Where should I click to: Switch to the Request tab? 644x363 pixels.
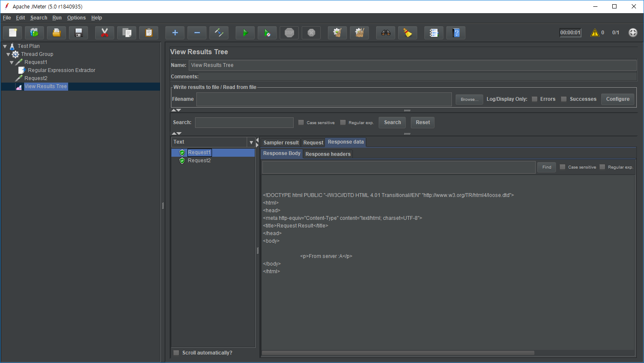[313, 143]
